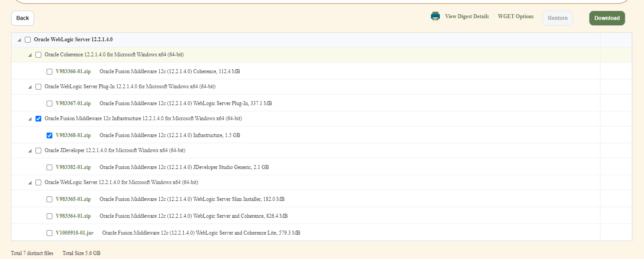Tick the Oracle WebLogic Server 12.2.1.4.0 root checkbox

[28, 40]
